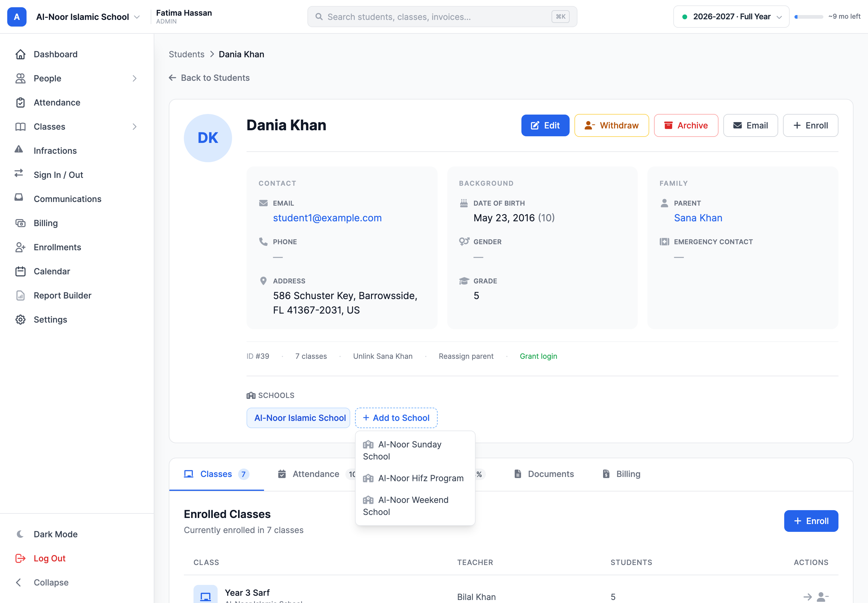This screenshot has height=603, width=868.
Task: Toggle Dark Mode
Action: pos(77,534)
